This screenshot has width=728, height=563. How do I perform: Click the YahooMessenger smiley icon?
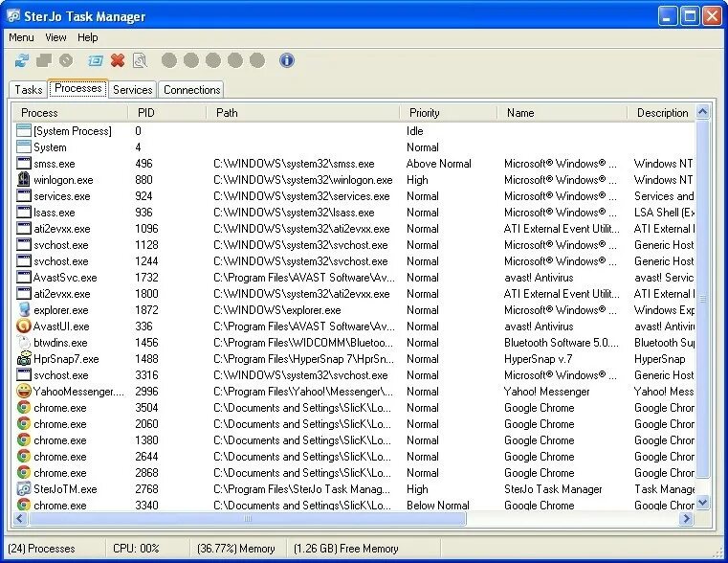(24, 391)
